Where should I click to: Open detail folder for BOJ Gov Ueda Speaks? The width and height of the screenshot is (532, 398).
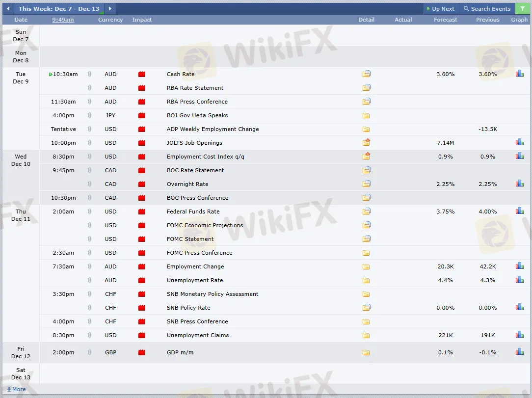(366, 115)
